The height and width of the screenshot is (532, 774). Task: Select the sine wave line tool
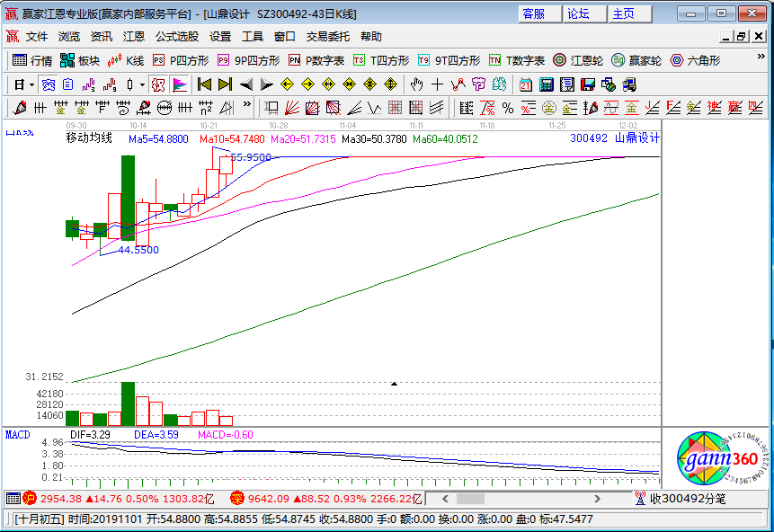click(x=611, y=108)
